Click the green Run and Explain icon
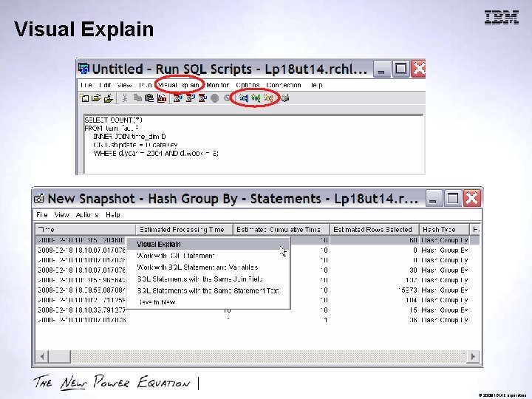 point(256,98)
